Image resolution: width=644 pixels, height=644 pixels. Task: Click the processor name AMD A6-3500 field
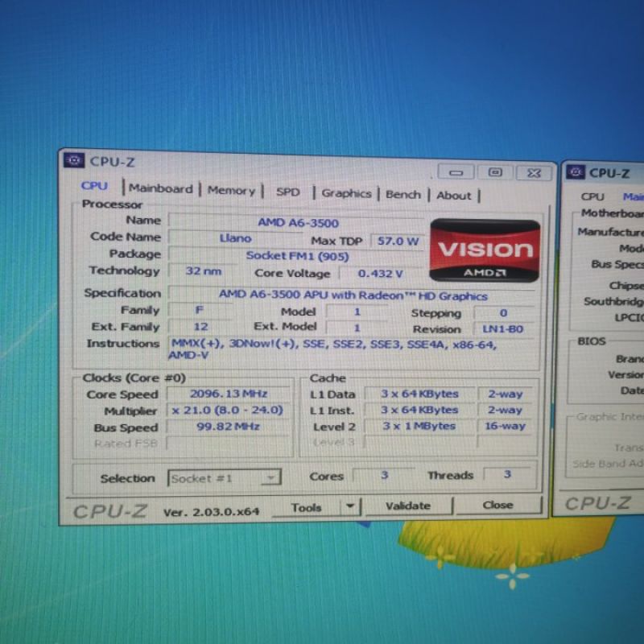coord(298,223)
